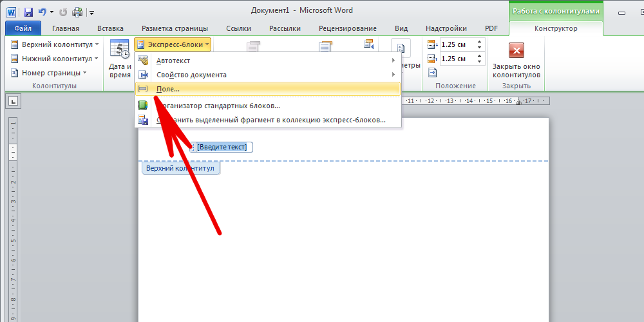644x322 pixels.
Task: Select the Поле... menu item
Action: click(268, 89)
